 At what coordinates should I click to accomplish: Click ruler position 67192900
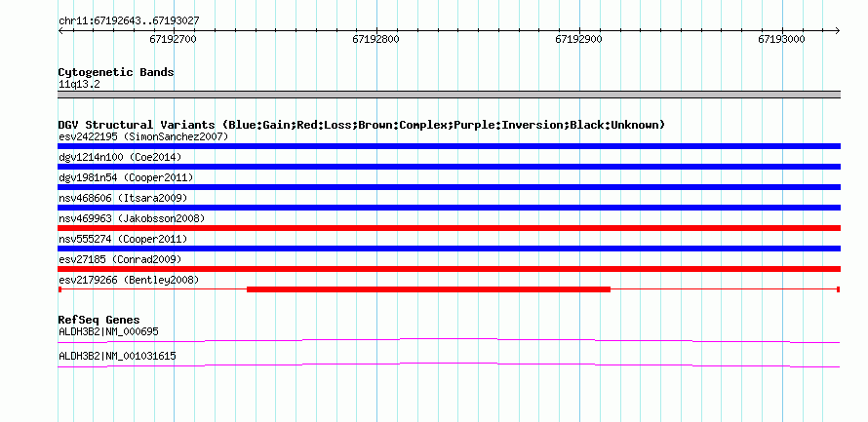[578, 39]
